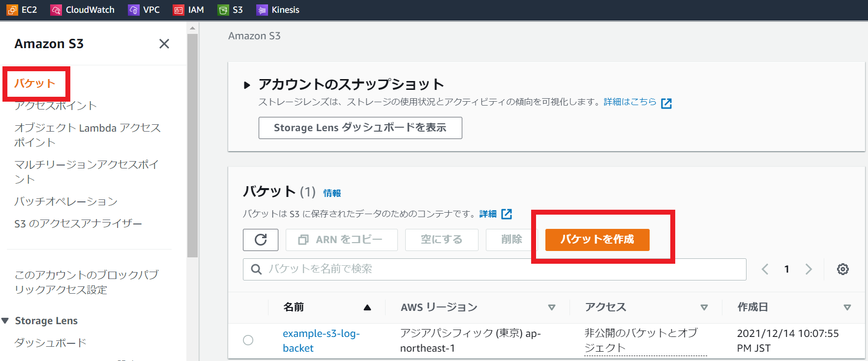The image size is (868, 361).
Task: Open アクセスポイント in the sidebar
Action: [56, 106]
